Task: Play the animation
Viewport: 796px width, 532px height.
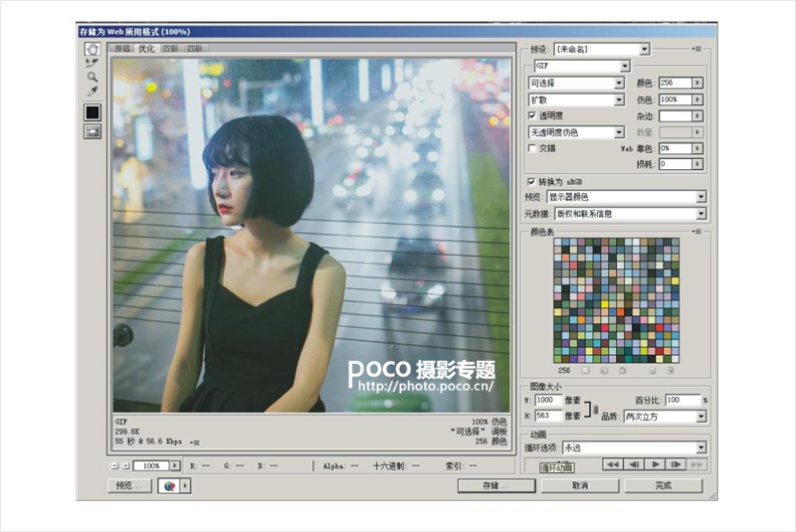Action: coord(656,464)
